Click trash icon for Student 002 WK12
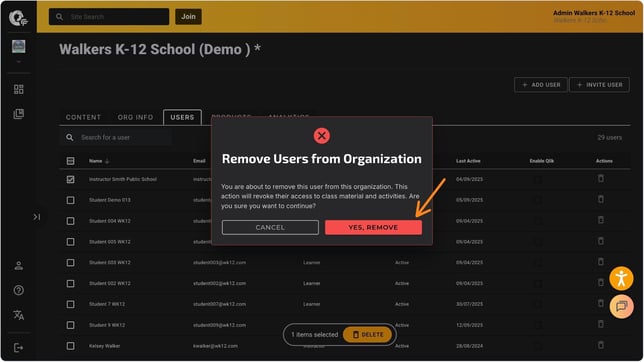The image size is (644, 362). click(x=601, y=282)
